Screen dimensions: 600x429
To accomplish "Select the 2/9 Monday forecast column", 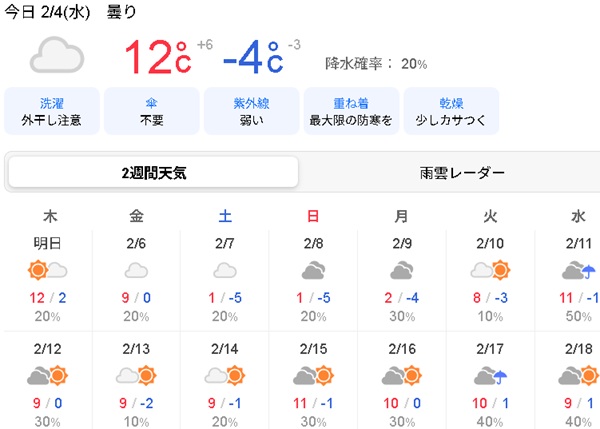I will pos(402,268).
